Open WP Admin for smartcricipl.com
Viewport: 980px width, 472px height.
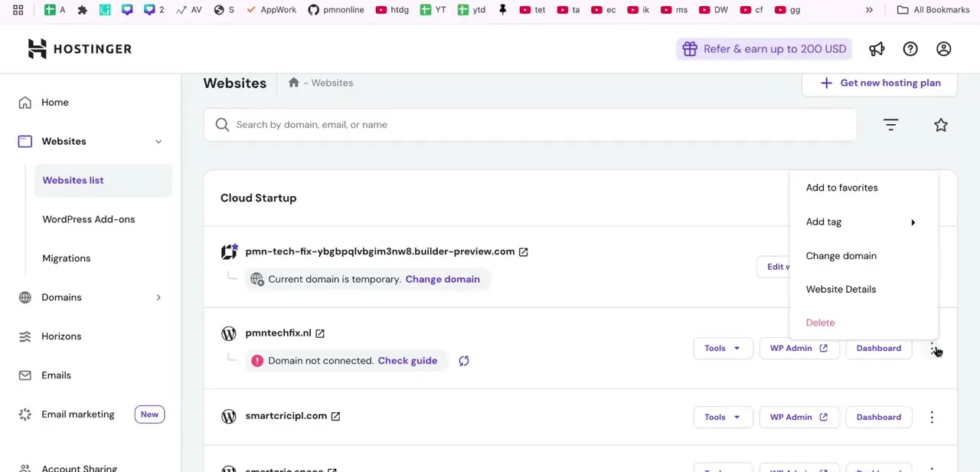[x=799, y=418]
